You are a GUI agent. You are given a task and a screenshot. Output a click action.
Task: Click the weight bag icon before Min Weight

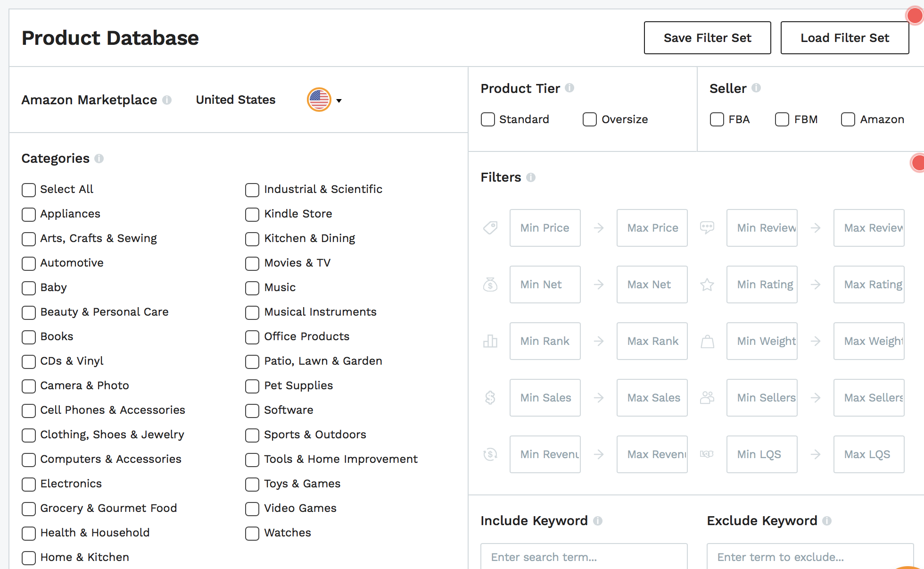pyautogui.click(x=707, y=341)
